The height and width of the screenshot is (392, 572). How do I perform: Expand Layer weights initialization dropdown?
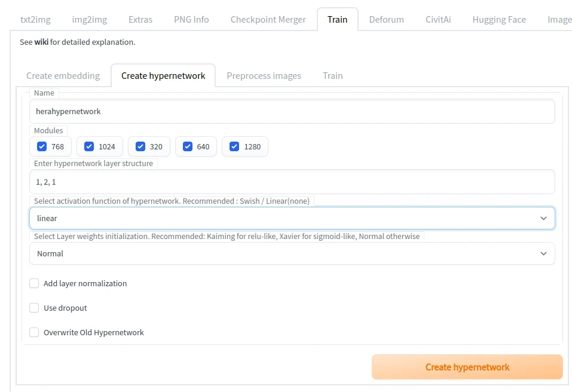tap(292, 253)
